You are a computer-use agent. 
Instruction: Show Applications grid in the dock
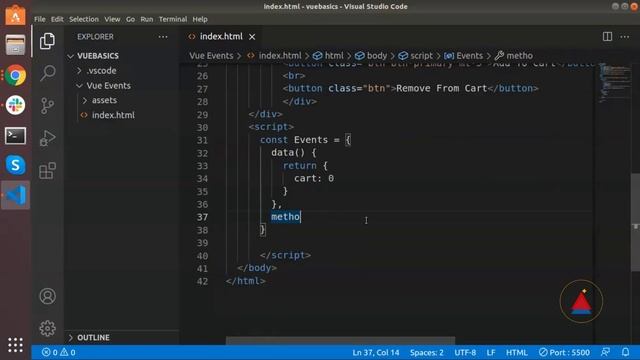16,345
